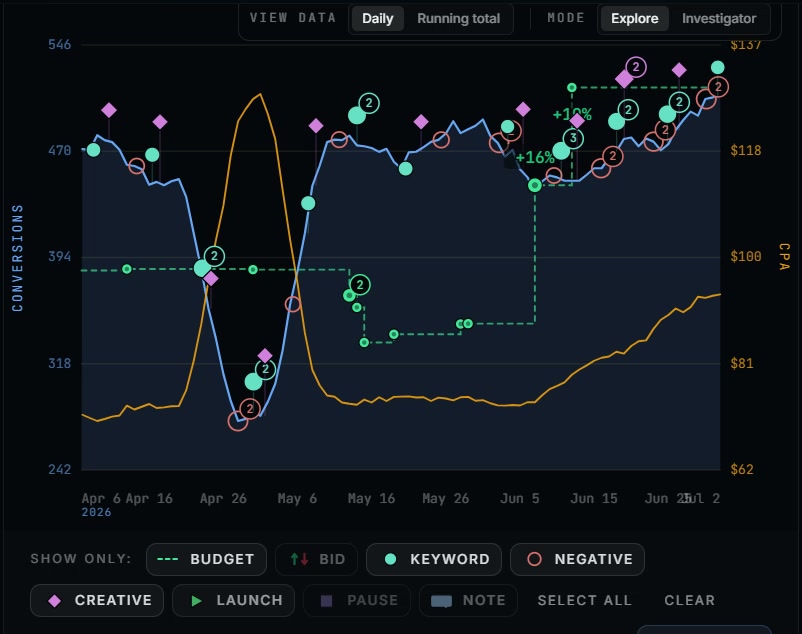This screenshot has height=634, width=802.
Task: Click the negative keyword marker at the conversions low
Action: click(x=238, y=421)
